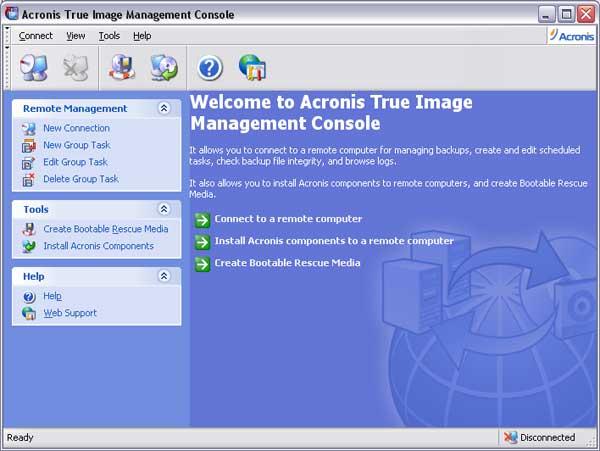Screen dimensions: 600x451
Task: Click Create Bootable Rescue Media in welcome pane
Action: coord(287,263)
